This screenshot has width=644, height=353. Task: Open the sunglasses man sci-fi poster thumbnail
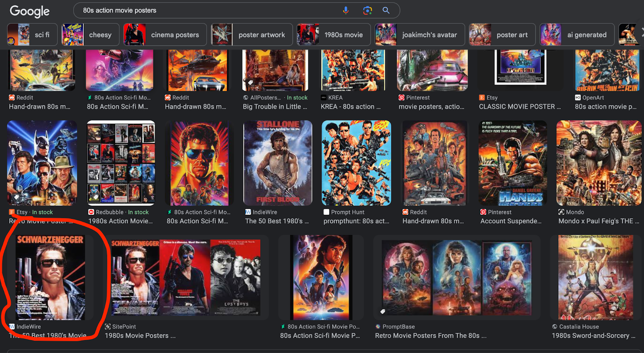tap(199, 163)
